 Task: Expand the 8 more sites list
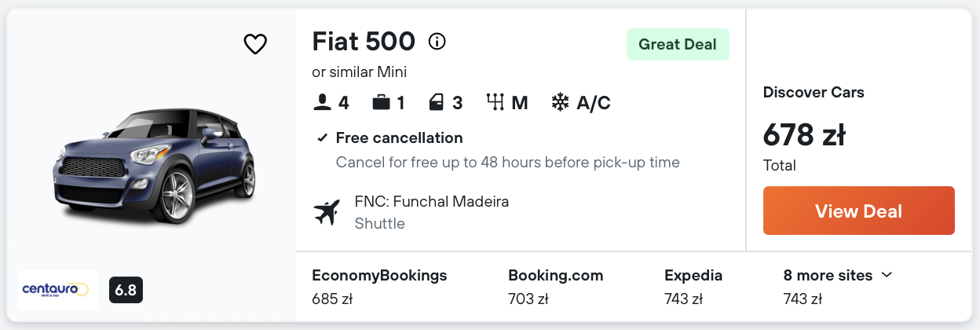tap(828, 276)
